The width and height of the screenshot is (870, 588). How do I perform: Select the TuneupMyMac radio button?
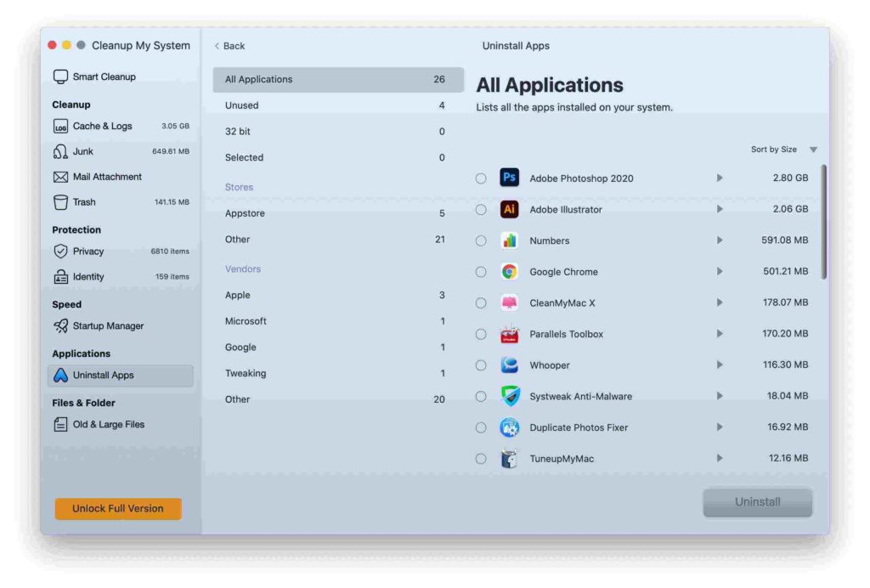pyautogui.click(x=481, y=459)
